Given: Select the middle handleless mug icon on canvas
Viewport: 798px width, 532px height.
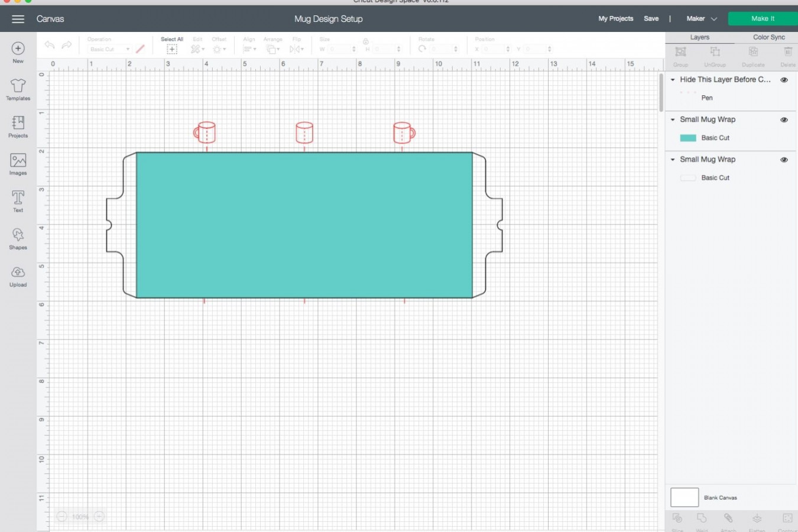Looking at the screenshot, I should coord(304,132).
